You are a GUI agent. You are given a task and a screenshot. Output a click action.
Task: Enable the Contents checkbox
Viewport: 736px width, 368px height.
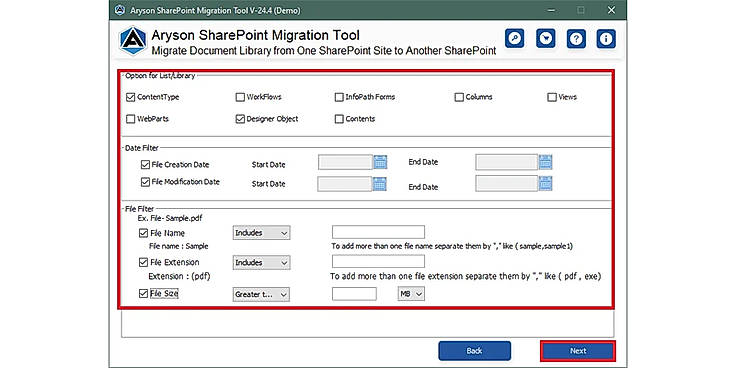pyautogui.click(x=339, y=119)
